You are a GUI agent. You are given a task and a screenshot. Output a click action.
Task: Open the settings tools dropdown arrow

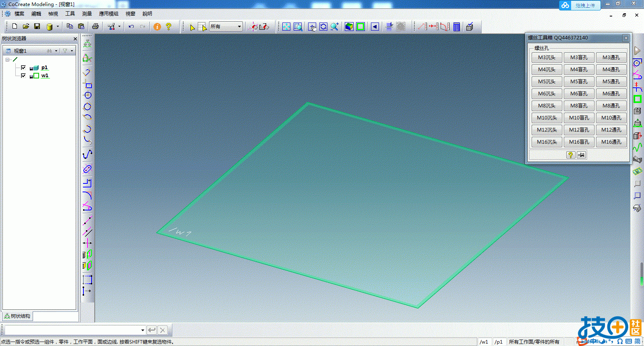(119, 27)
